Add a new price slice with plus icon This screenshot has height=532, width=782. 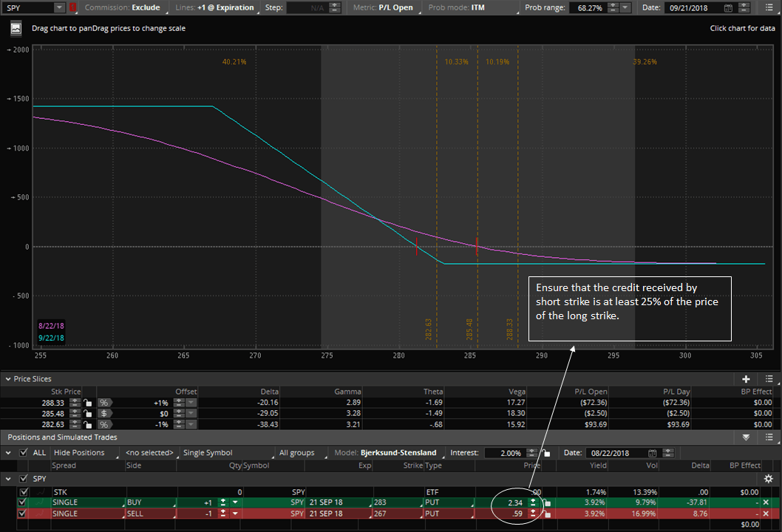(746, 379)
